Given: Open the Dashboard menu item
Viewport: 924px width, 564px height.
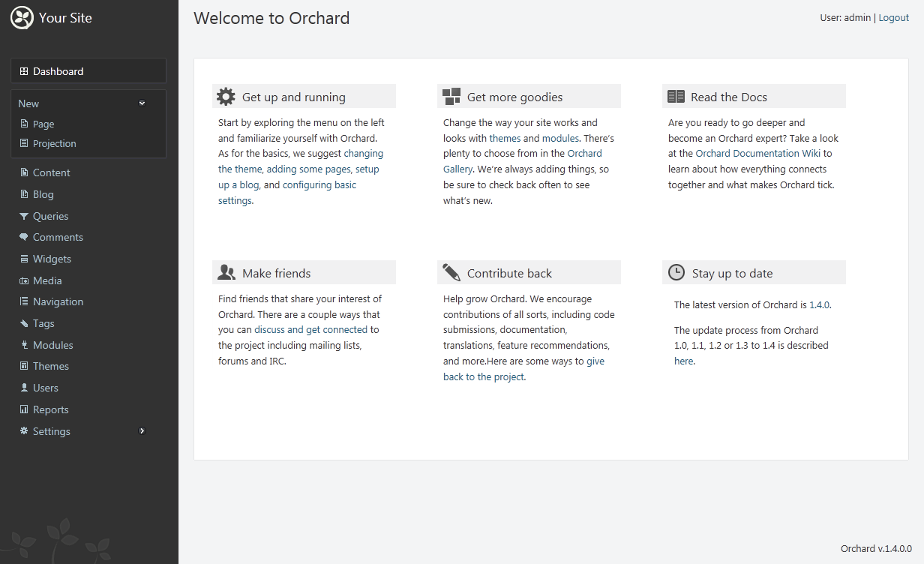Looking at the screenshot, I should pos(88,71).
